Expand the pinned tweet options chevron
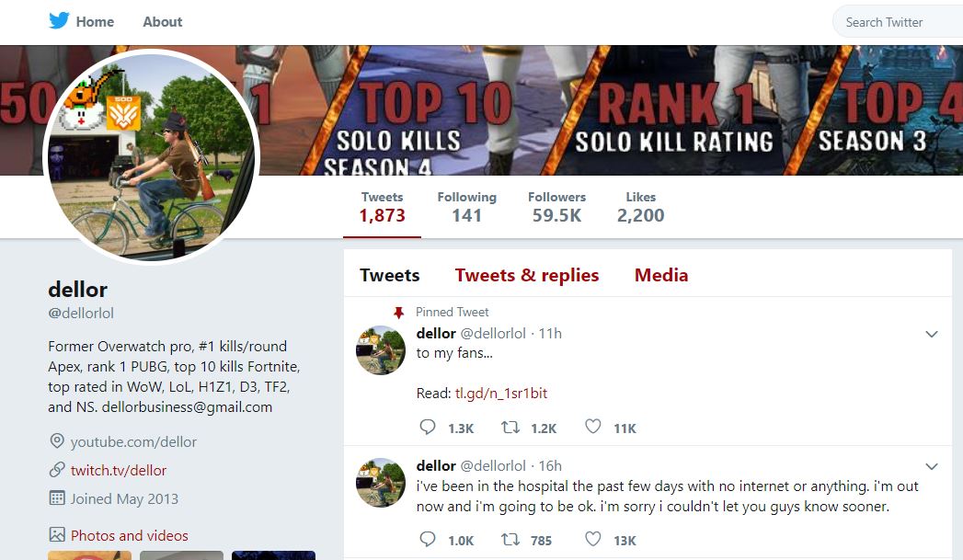 tap(931, 335)
